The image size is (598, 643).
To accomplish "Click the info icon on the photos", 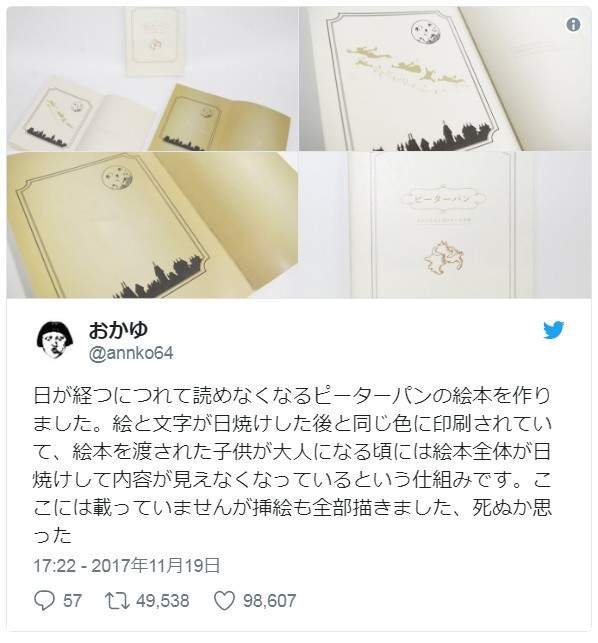I will (x=573, y=25).
